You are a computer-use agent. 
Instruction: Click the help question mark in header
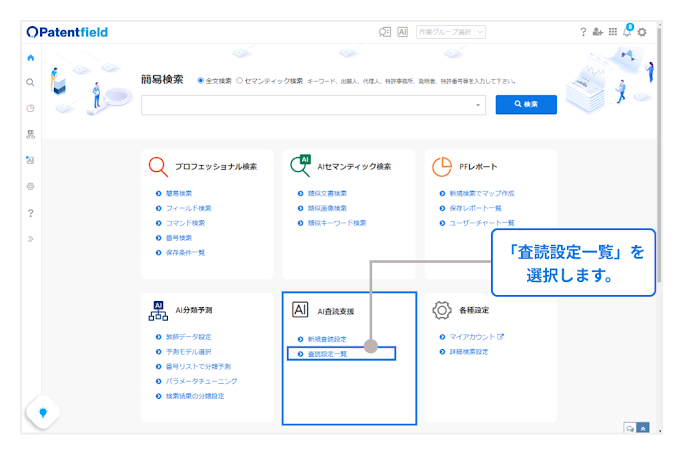[584, 32]
